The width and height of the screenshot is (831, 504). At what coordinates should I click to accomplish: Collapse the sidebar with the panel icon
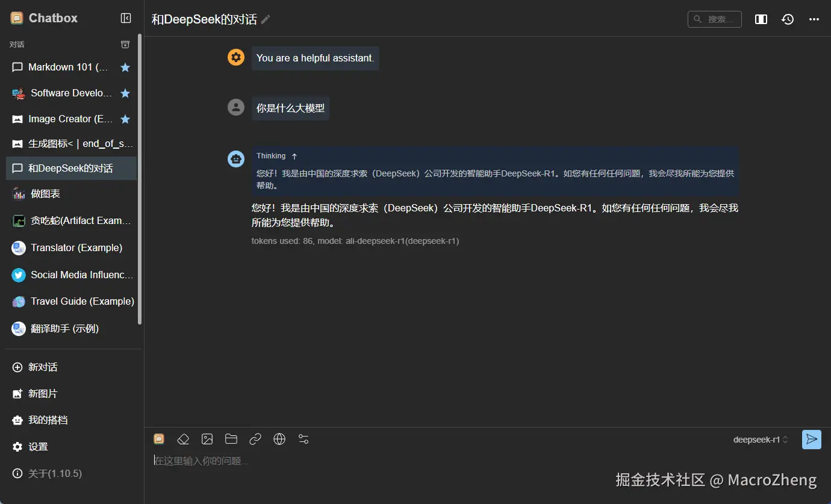(126, 18)
